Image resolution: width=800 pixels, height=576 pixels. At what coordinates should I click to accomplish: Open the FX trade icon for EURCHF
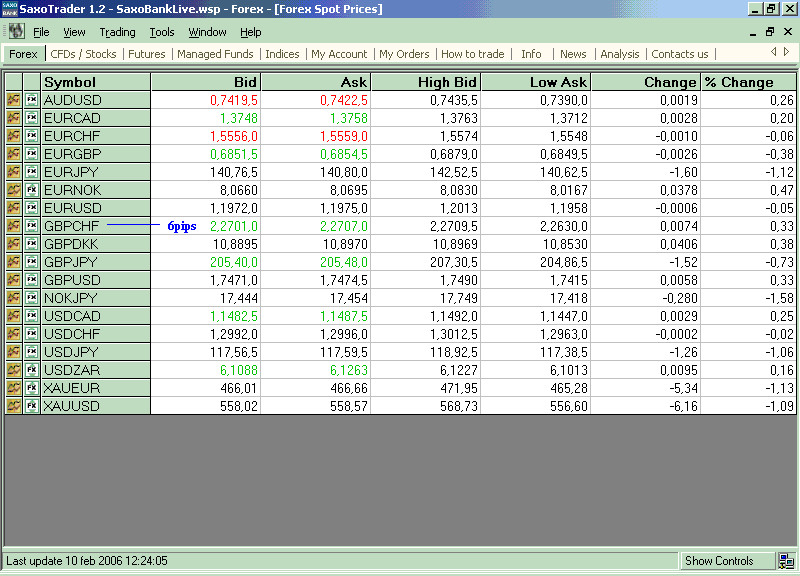pyautogui.click(x=32, y=136)
